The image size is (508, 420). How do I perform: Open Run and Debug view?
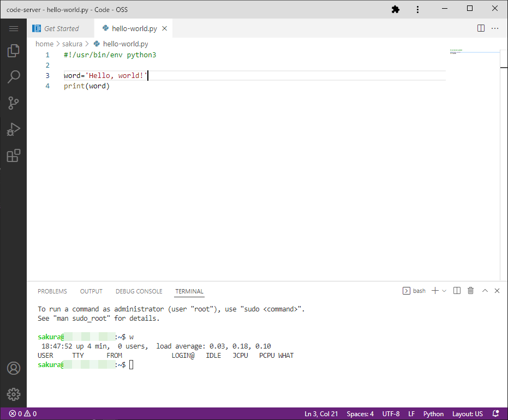[x=13, y=129]
